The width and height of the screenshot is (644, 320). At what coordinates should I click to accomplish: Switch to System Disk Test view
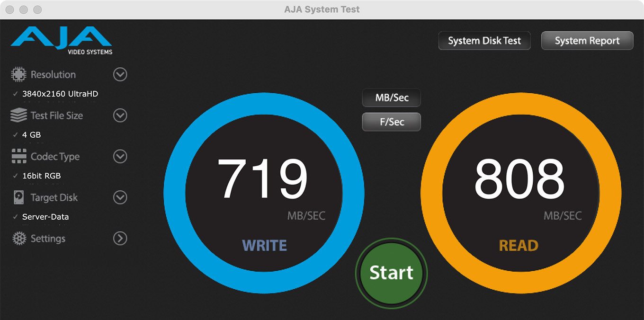tap(484, 41)
